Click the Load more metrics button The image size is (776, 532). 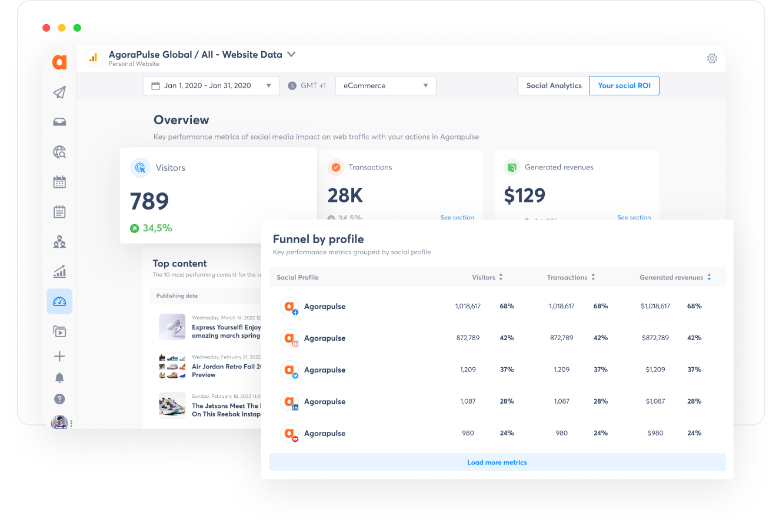tap(497, 463)
